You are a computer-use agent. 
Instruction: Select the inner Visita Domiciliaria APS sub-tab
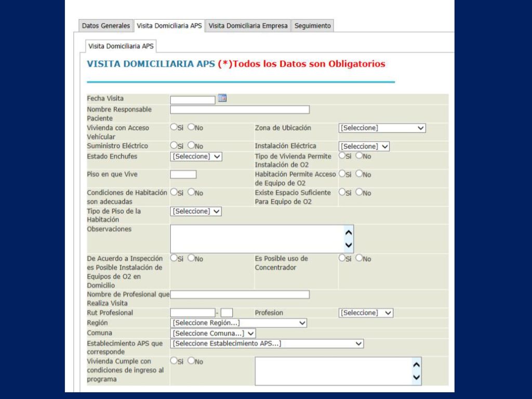click(x=121, y=46)
